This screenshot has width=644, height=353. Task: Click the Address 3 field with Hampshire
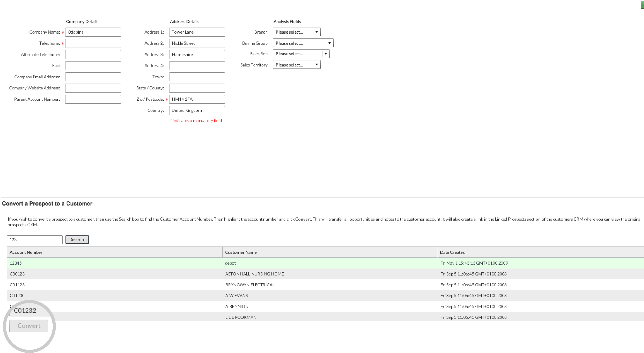(197, 55)
